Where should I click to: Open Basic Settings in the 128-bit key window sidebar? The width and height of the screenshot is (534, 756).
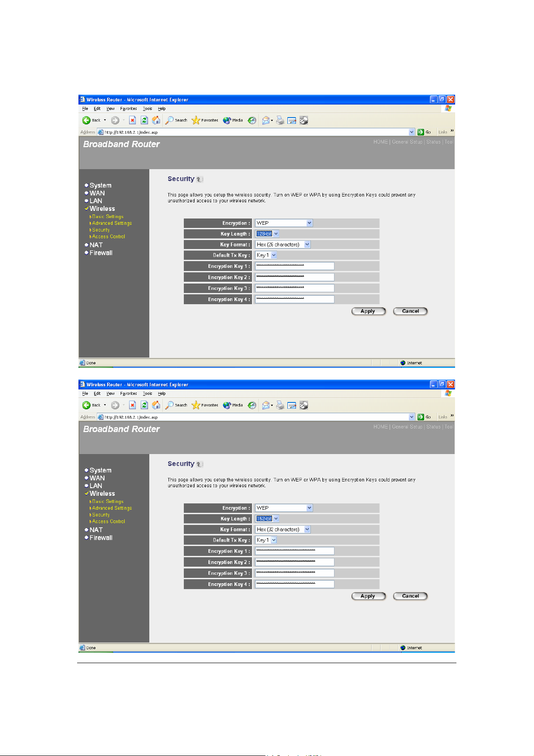click(108, 217)
